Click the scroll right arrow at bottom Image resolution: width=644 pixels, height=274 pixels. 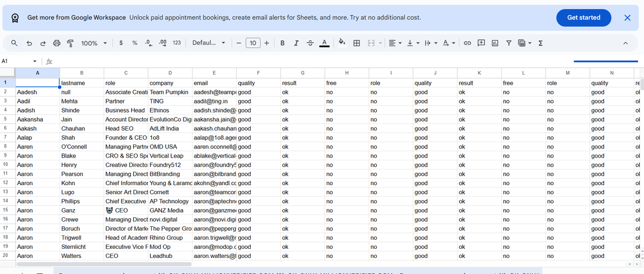637,264
